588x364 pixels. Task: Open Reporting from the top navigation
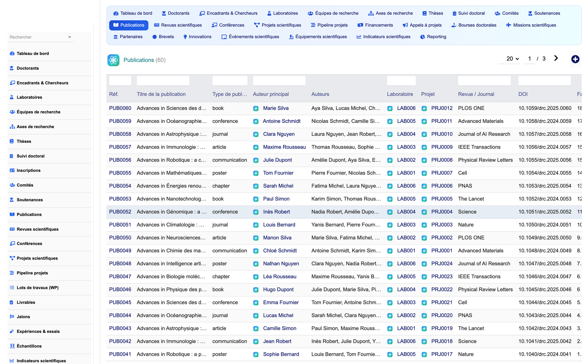coord(433,37)
